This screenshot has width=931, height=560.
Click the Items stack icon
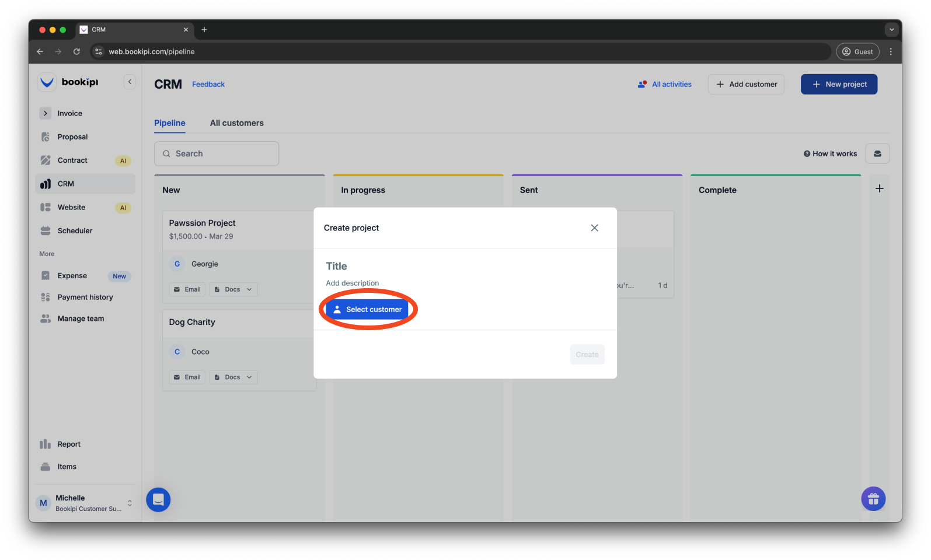(x=46, y=467)
